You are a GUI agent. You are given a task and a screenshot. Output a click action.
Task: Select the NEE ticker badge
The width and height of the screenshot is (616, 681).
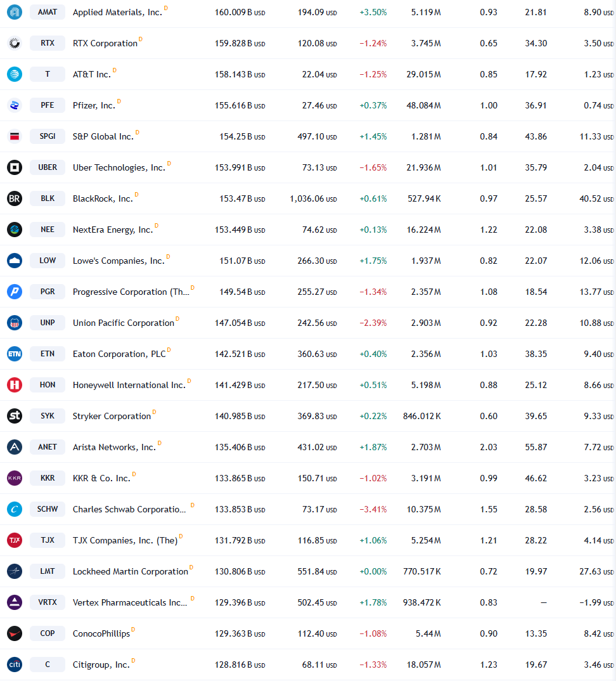coord(48,230)
